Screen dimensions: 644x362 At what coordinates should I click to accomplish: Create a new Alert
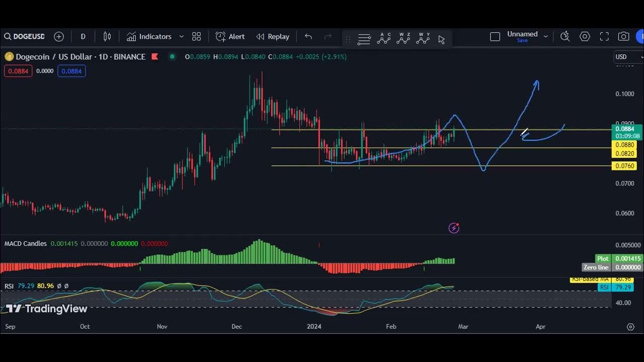point(230,37)
